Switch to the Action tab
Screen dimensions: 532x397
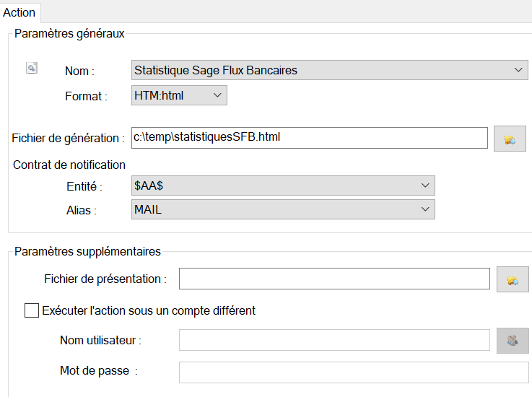click(x=19, y=12)
